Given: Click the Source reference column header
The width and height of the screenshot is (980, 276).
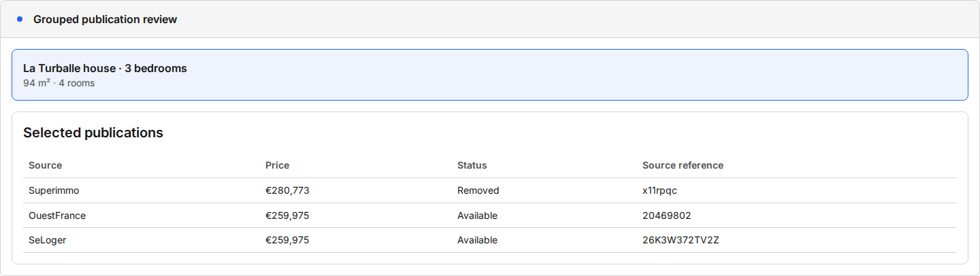Looking at the screenshot, I should [683, 165].
